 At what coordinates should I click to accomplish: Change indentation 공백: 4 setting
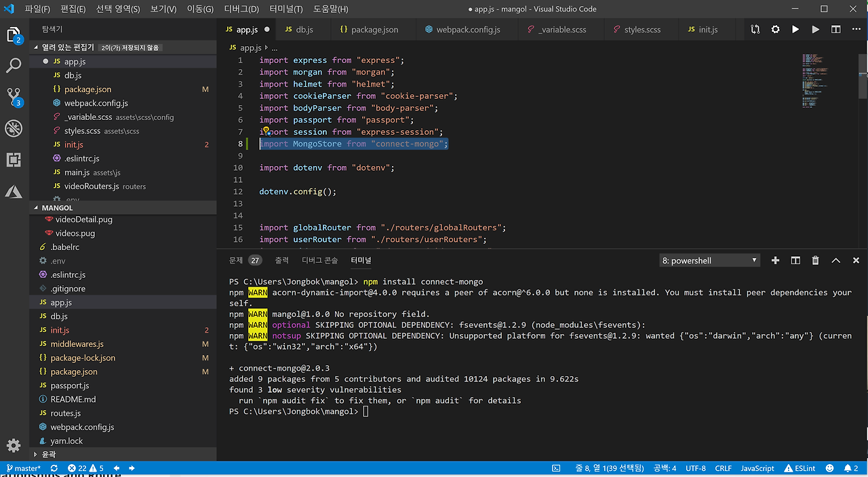click(x=665, y=468)
